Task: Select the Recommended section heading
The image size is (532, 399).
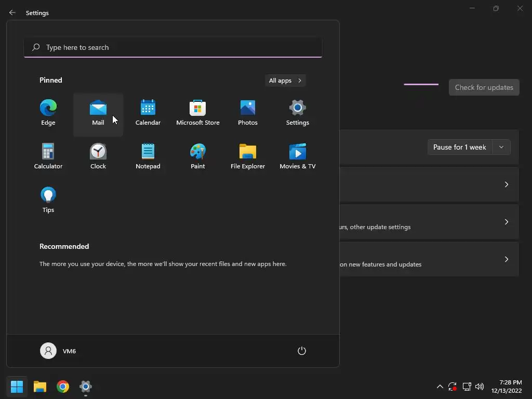Action: (64, 246)
